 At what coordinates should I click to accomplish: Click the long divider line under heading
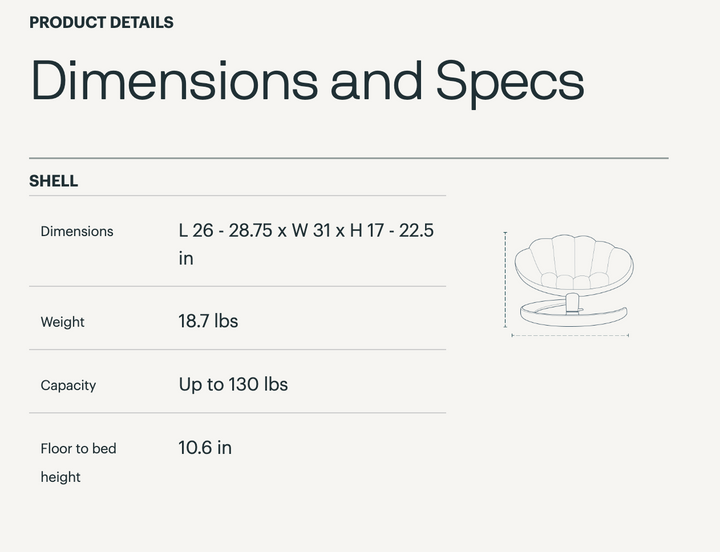coord(349,158)
